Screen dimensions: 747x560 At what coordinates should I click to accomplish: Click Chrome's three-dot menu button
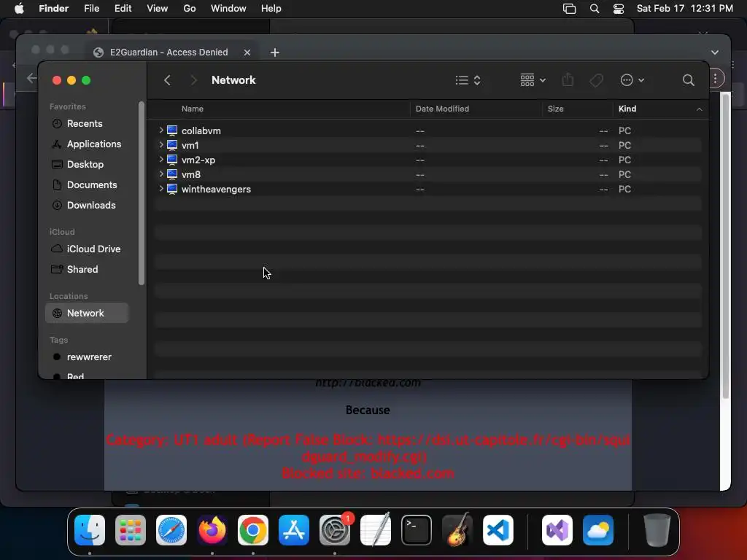click(715, 79)
